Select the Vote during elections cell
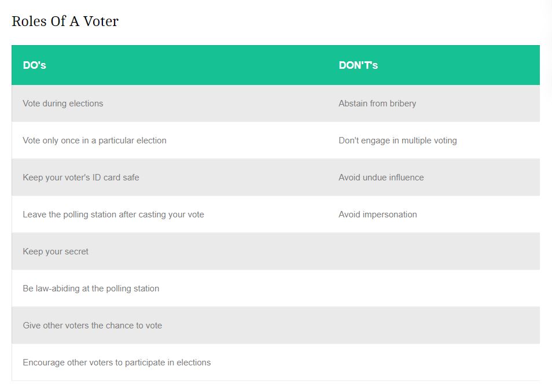This screenshot has width=552, height=392. click(63, 103)
